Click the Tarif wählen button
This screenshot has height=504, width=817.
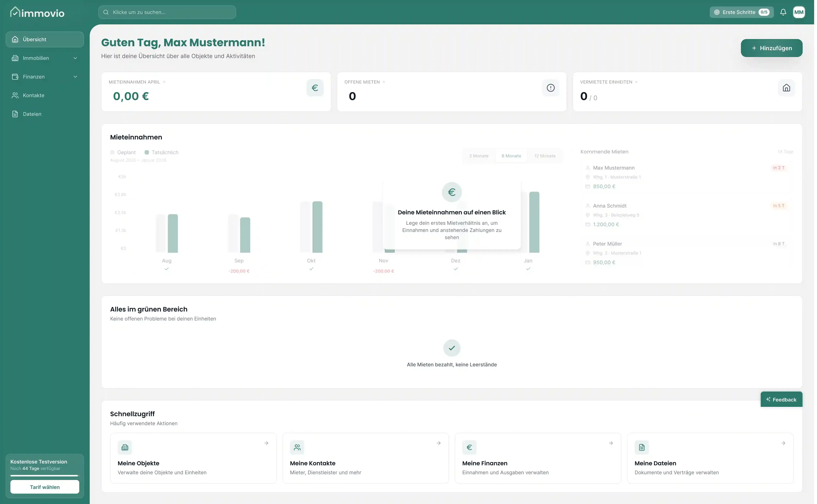pos(45,487)
